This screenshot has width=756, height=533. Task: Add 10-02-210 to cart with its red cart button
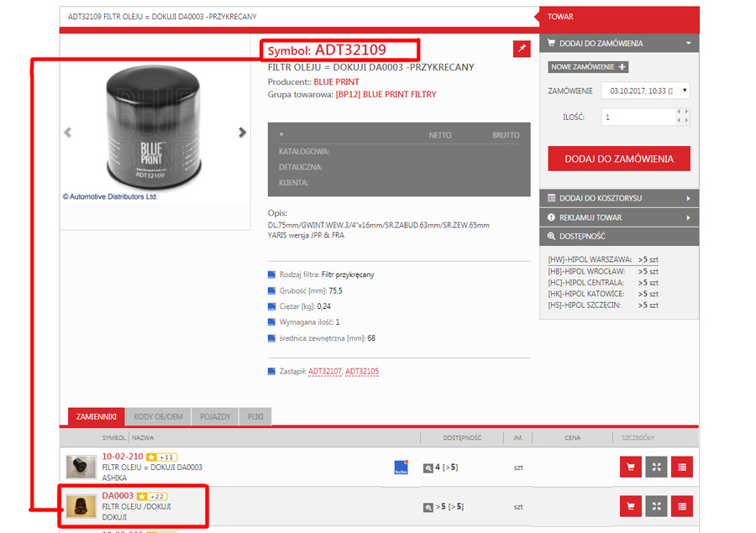631,467
